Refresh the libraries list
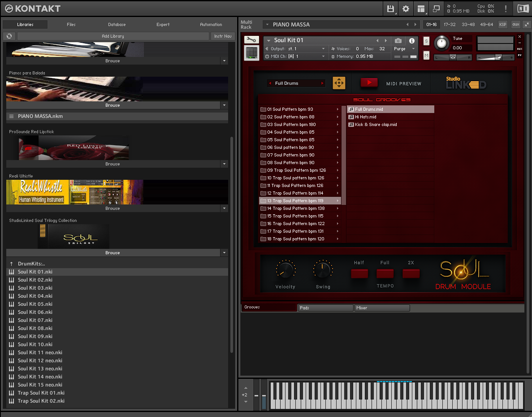The width and height of the screenshot is (532, 417). pyautogui.click(x=9, y=36)
